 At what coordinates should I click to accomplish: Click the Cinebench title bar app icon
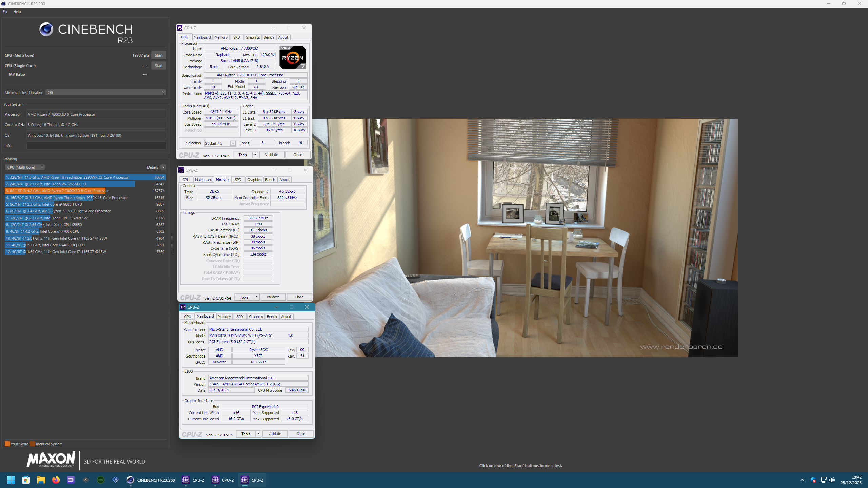tap(4, 4)
